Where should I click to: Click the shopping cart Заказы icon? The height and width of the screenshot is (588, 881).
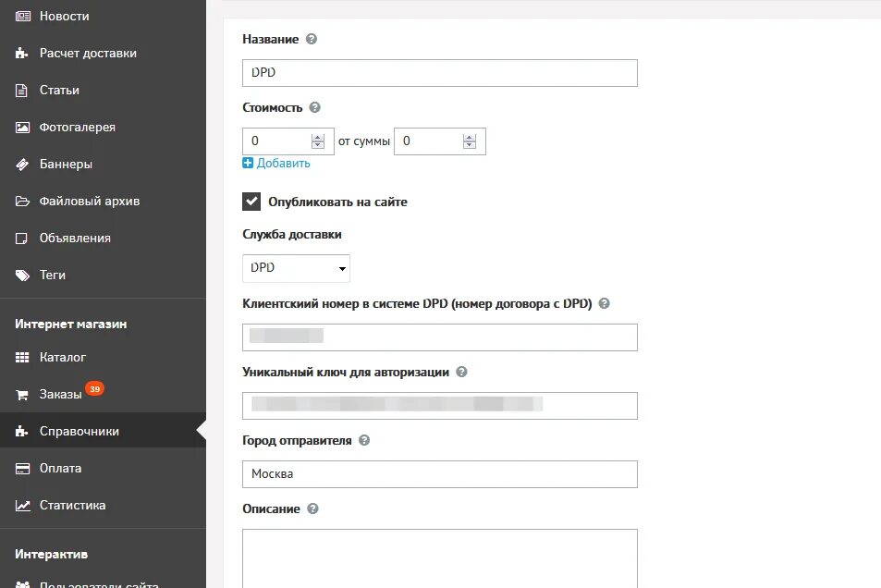[x=22, y=395]
